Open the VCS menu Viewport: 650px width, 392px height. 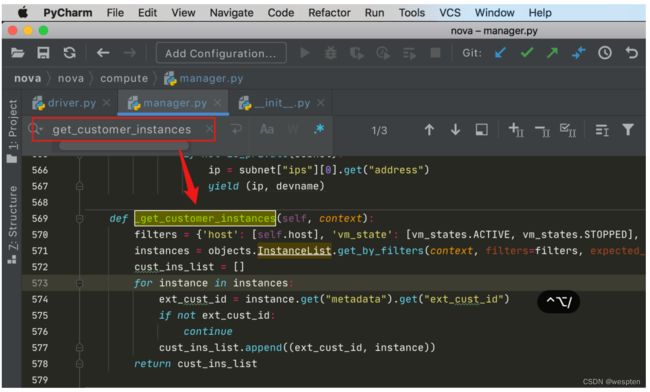tap(450, 13)
